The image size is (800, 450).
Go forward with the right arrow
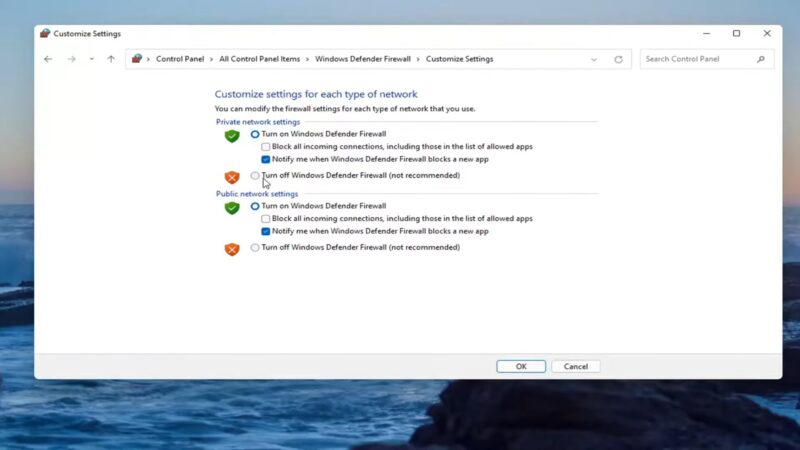(71, 59)
